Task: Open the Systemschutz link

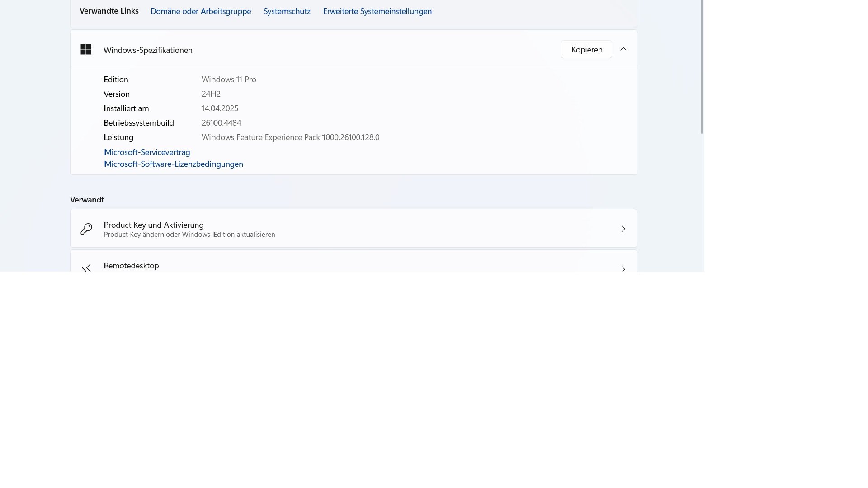Action: (287, 11)
